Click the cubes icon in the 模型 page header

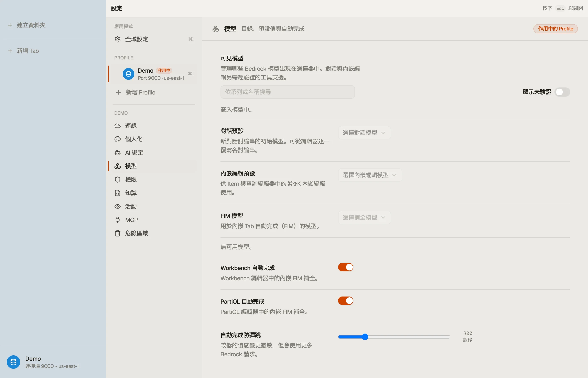pyautogui.click(x=216, y=29)
